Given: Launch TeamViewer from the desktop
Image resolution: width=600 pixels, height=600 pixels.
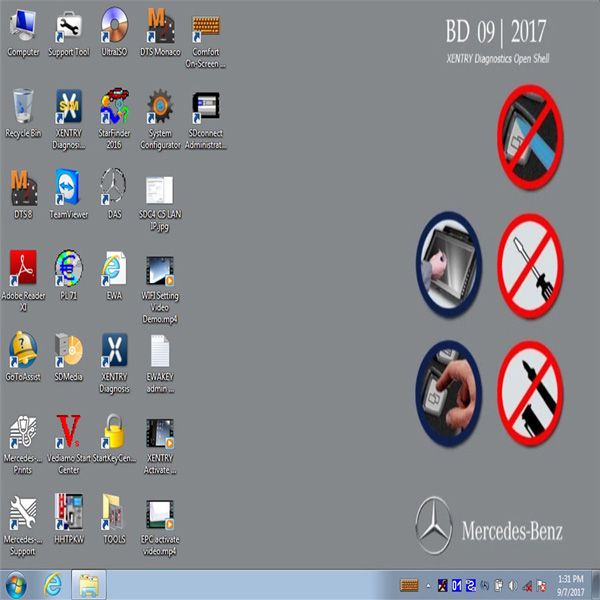Looking at the screenshot, I should (x=69, y=195).
